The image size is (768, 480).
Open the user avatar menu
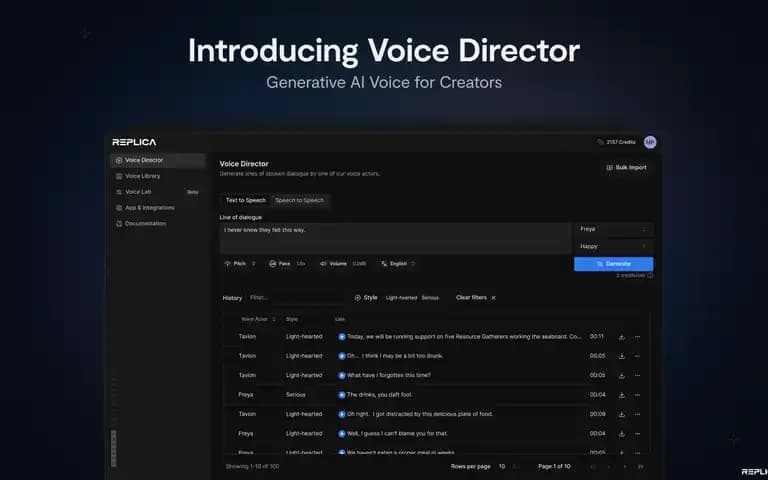pyautogui.click(x=649, y=142)
